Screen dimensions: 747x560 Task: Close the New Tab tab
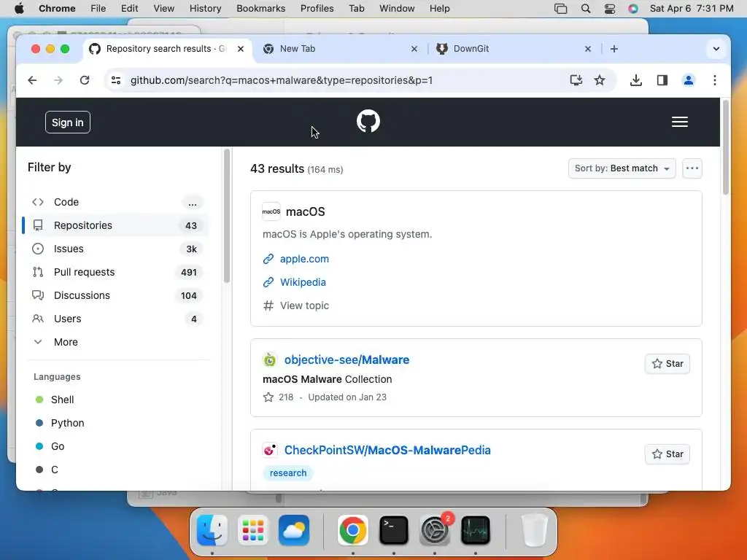(x=414, y=49)
